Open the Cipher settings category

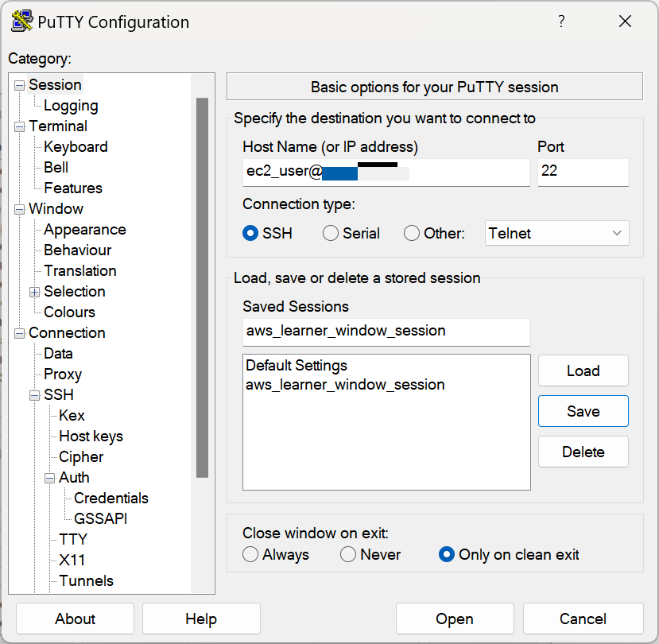pos(81,457)
